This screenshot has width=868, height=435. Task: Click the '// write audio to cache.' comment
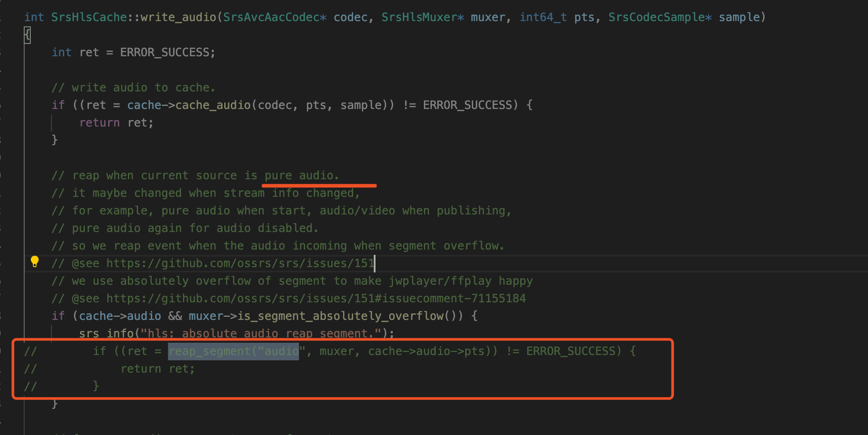point(133,87)
